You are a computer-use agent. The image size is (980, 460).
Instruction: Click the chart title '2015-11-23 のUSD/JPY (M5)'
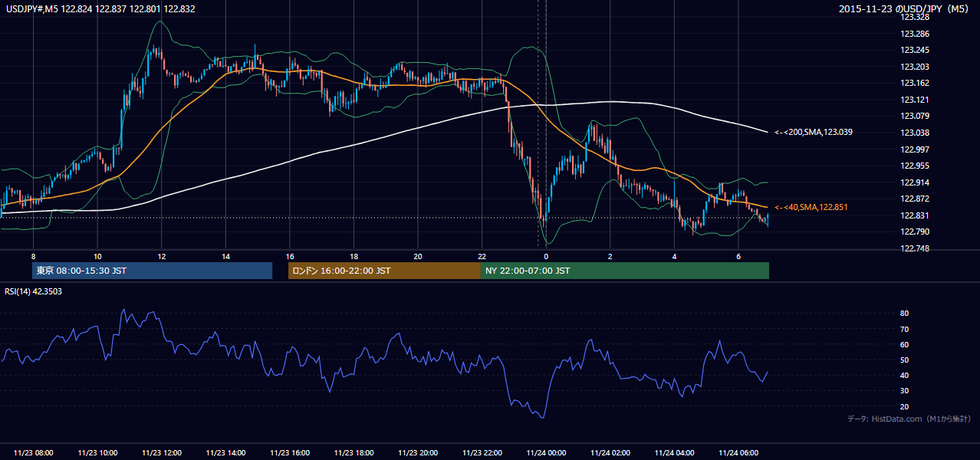click(905, 8)
